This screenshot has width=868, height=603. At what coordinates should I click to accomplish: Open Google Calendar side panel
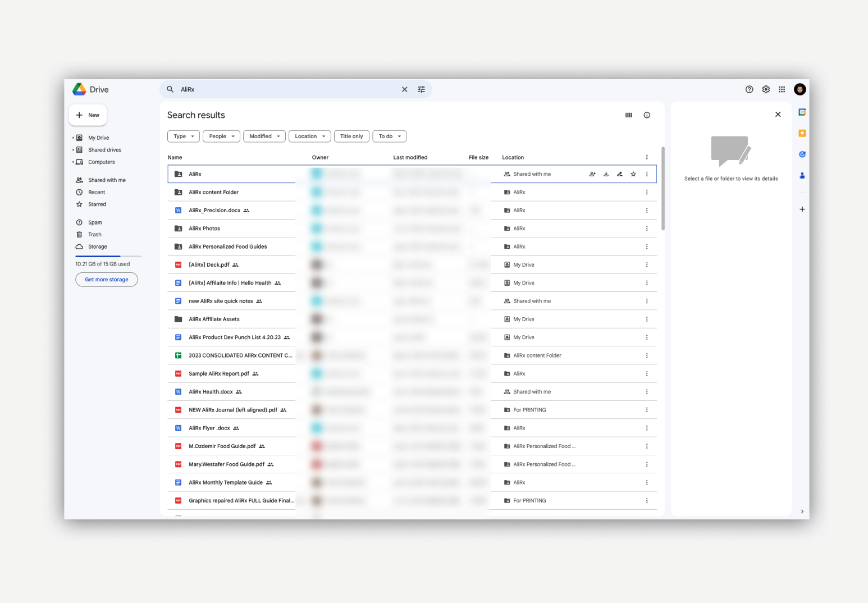tap(802, 112)
